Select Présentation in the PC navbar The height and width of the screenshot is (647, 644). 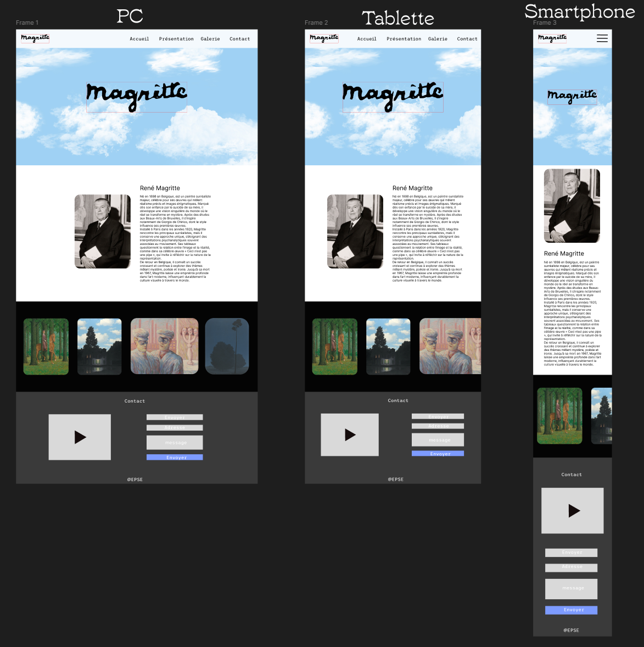[x=176, y=39]
